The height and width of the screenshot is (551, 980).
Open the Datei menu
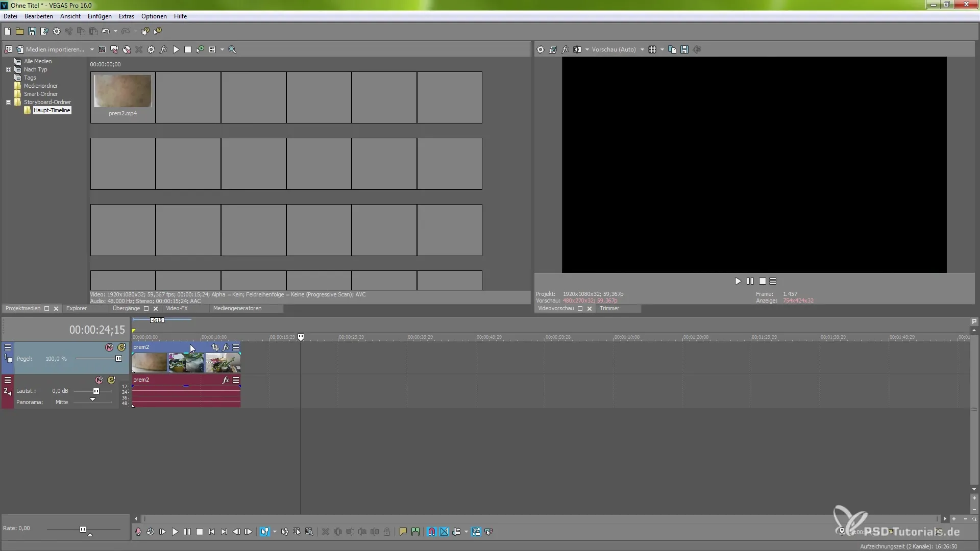tap(10, 16)
